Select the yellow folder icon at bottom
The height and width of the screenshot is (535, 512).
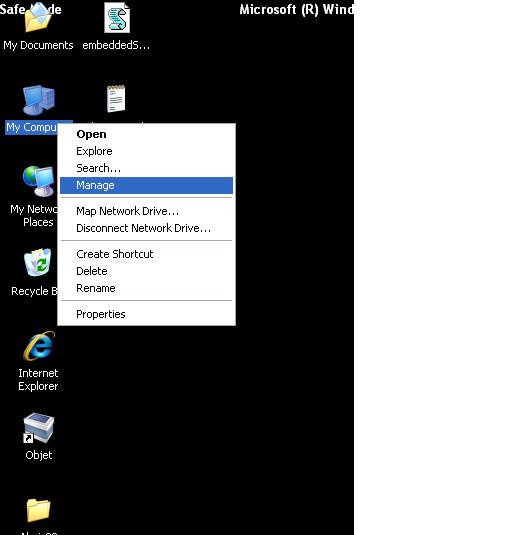(39, 510)
